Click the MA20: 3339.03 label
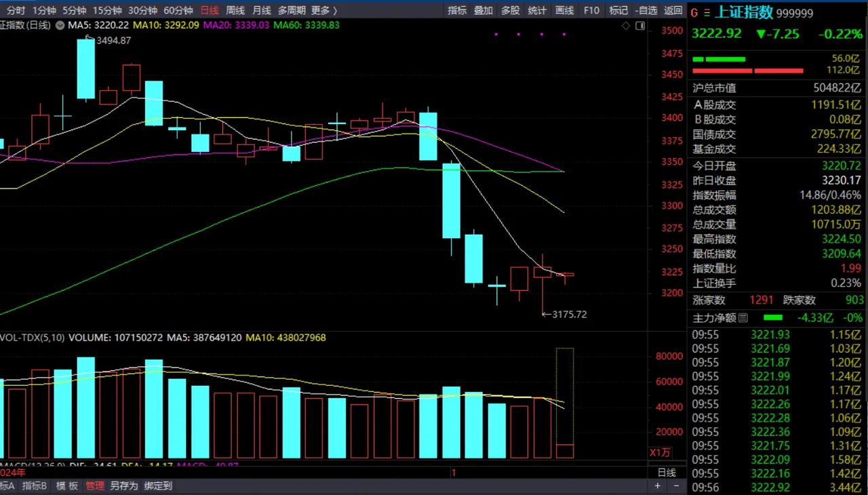868x495 pixels. 235,25
